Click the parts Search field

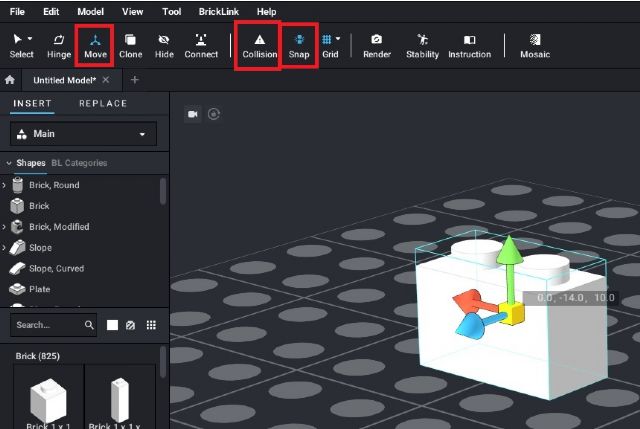pos(48,325)
